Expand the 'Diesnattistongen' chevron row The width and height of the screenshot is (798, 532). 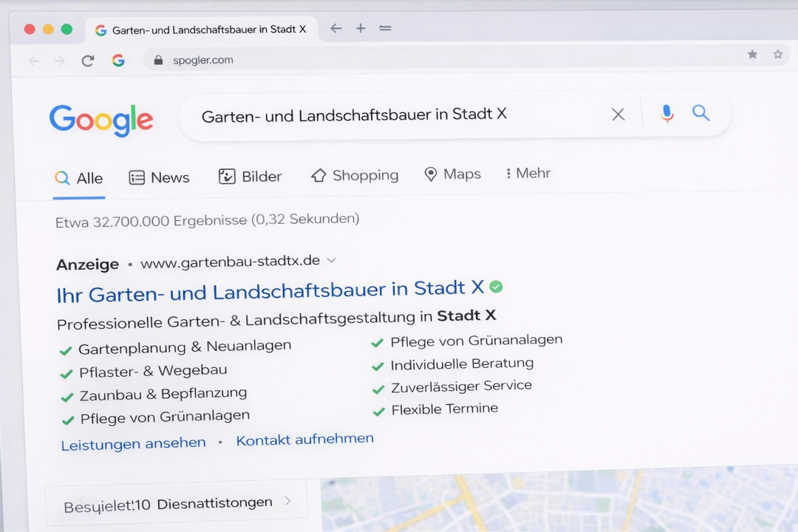coord(177,503)
